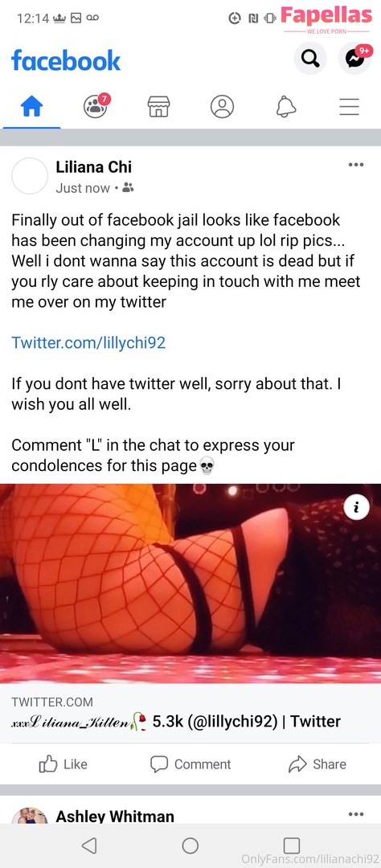Open options dots on Ashley Whitman's post

pyautogui.click(x=356, y=813)
